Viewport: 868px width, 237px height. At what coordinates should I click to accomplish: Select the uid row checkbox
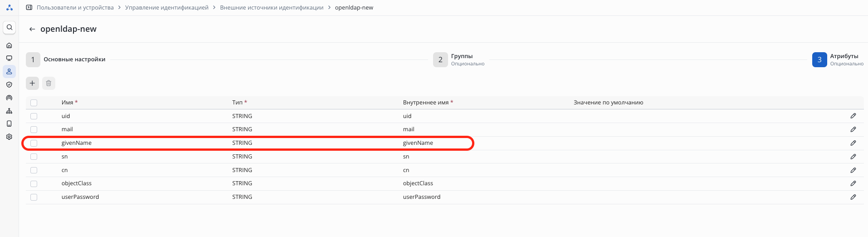click(34, 116)
